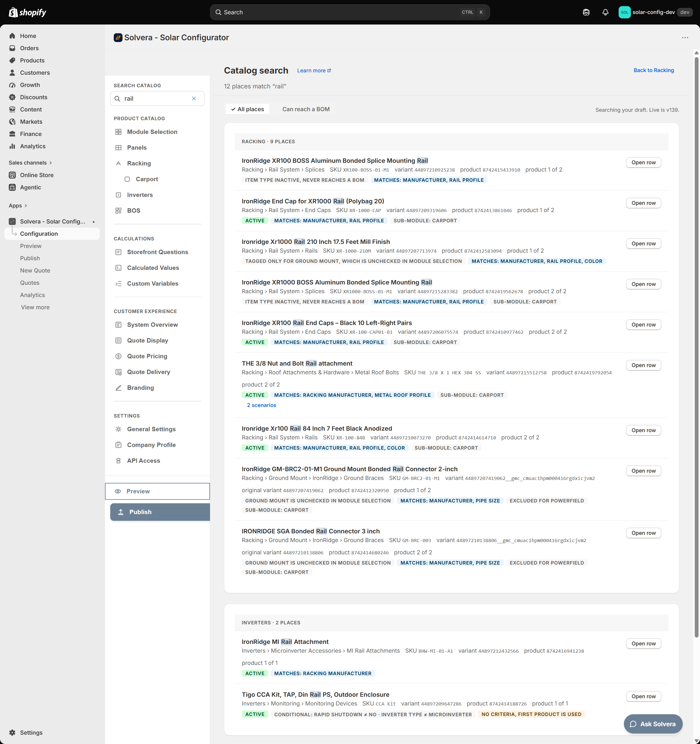The image size is (700, 744).
Task: Click the Analytics bar-chart icon
Action: tap(12, 146)
